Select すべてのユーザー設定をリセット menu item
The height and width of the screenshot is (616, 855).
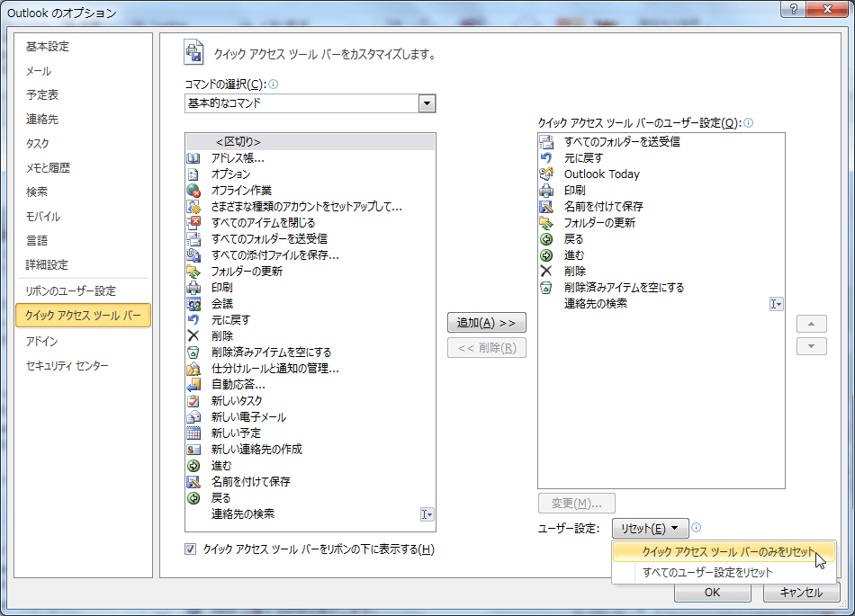pyautogui.click(x=724, y=573)
